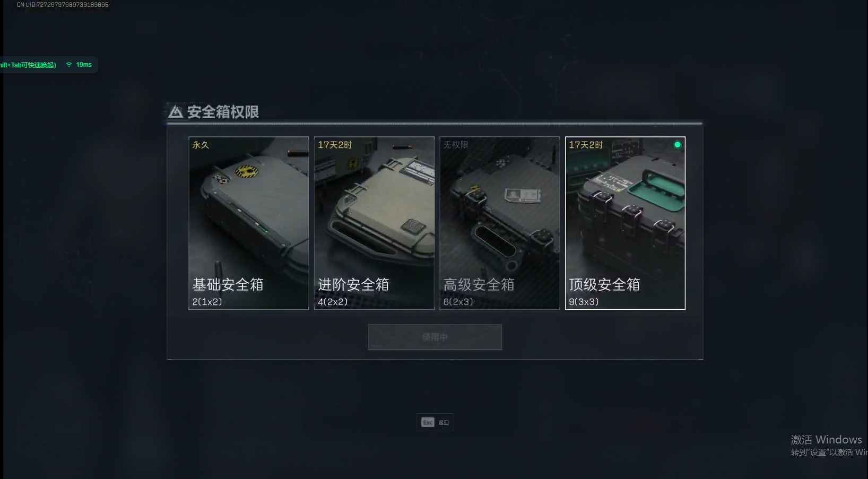Select the 基础安全箱 card
Viewport: 868px width, 479px height.
(x=249, y=223)
